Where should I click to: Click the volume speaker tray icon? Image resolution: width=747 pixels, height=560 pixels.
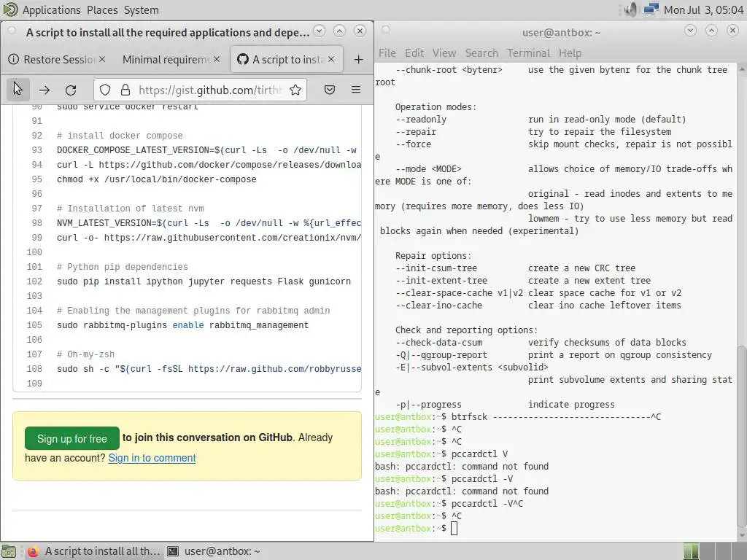630,9
